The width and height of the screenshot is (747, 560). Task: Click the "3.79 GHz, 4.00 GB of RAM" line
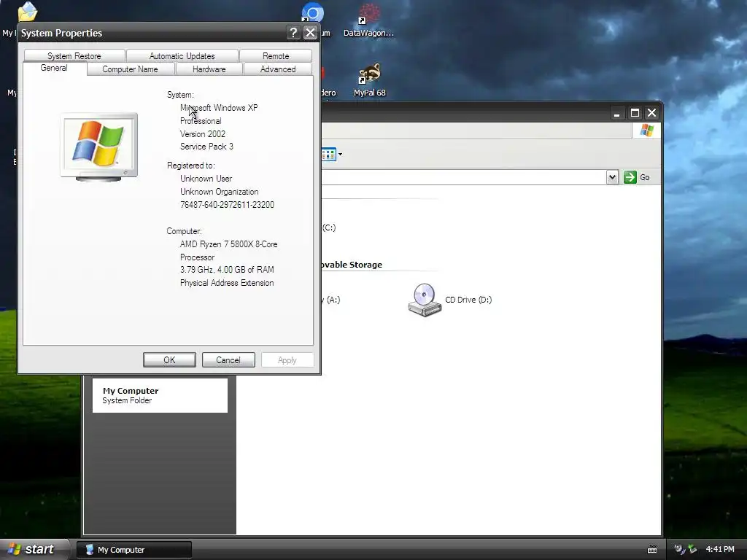pos(227,270)
